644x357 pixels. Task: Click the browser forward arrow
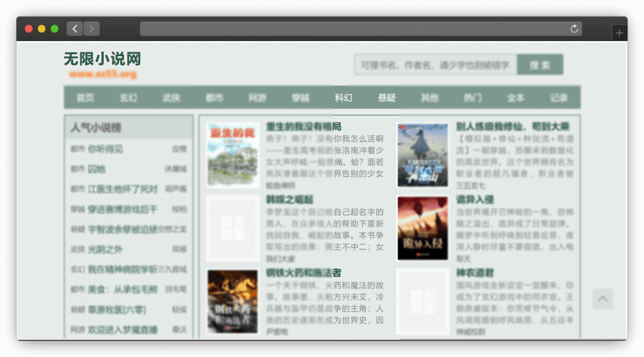[x=92, y=28]
